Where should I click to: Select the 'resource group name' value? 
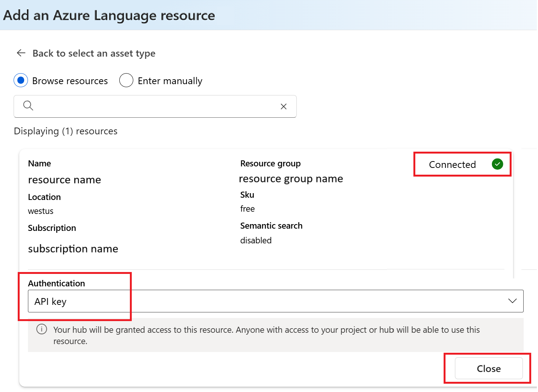pos(291,179)
